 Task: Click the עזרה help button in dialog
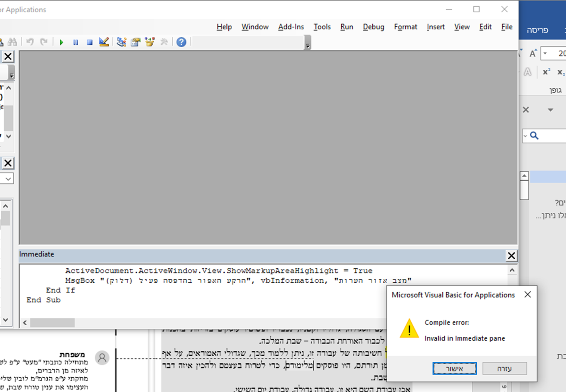(x=504, y=369)
